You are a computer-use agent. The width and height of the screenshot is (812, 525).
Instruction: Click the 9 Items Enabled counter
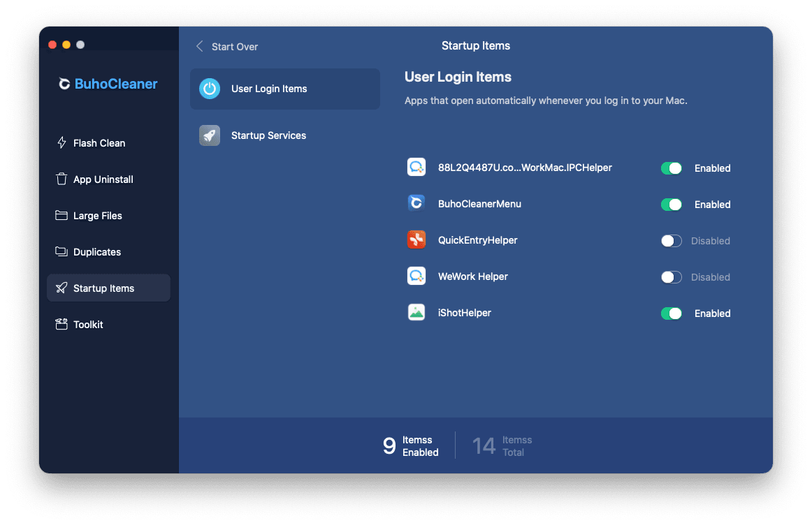coord(412,445)
